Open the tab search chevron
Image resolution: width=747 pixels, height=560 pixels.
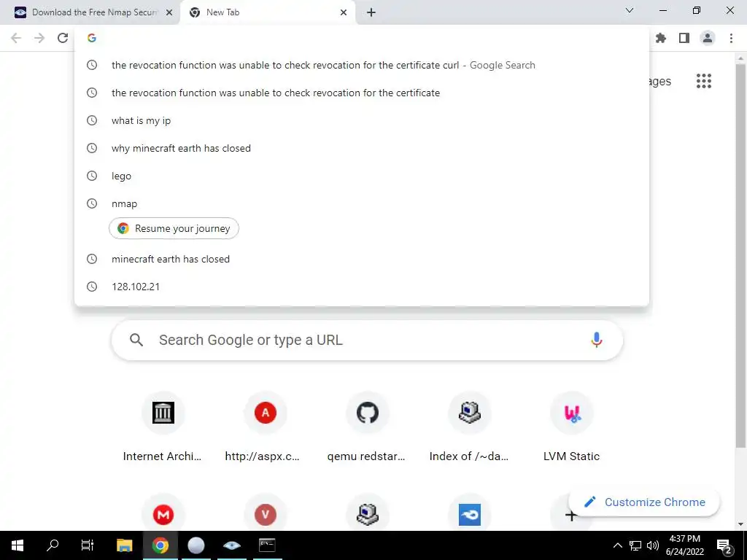click(x=630, y=10)
